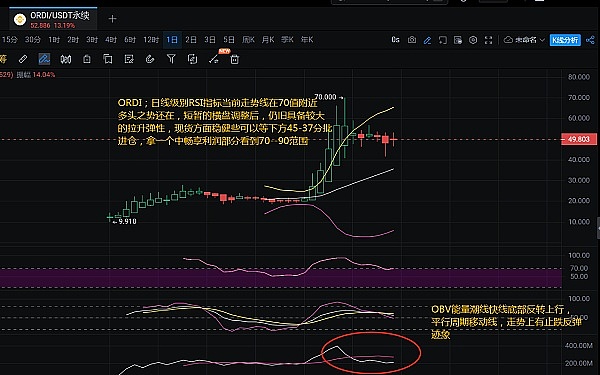The width and height of the screenshot is (600, 375).
Task: Click the magnet paperclip icon
Action: [150, 59]
